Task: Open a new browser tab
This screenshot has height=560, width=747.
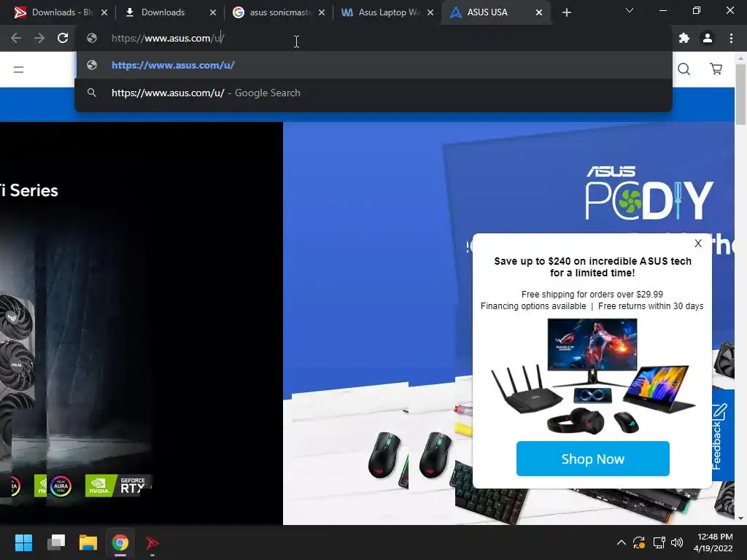Action: pyautogui.click(x=566, y=12)
